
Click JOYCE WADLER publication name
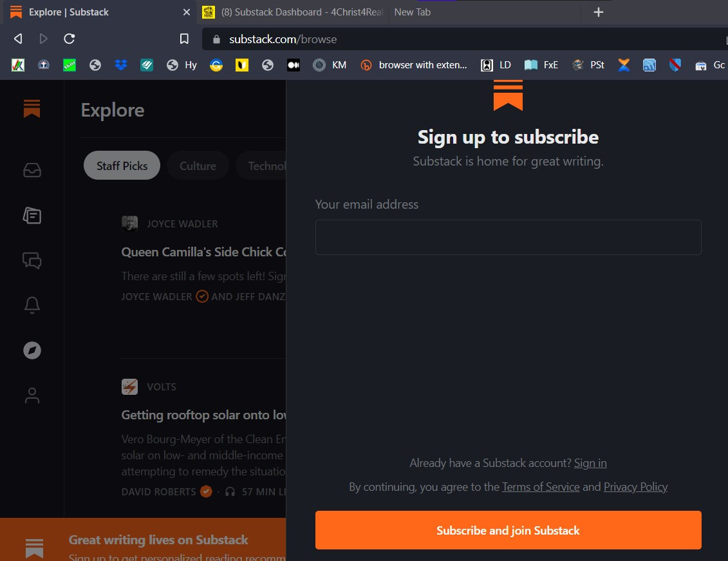coord(182,224)
